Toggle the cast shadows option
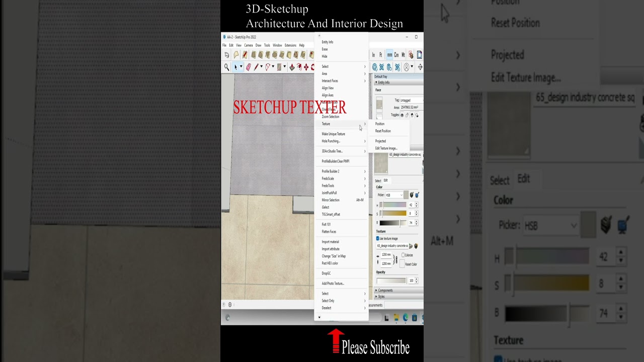Viewport: 644px width, 362px height. tap(412, 115)
